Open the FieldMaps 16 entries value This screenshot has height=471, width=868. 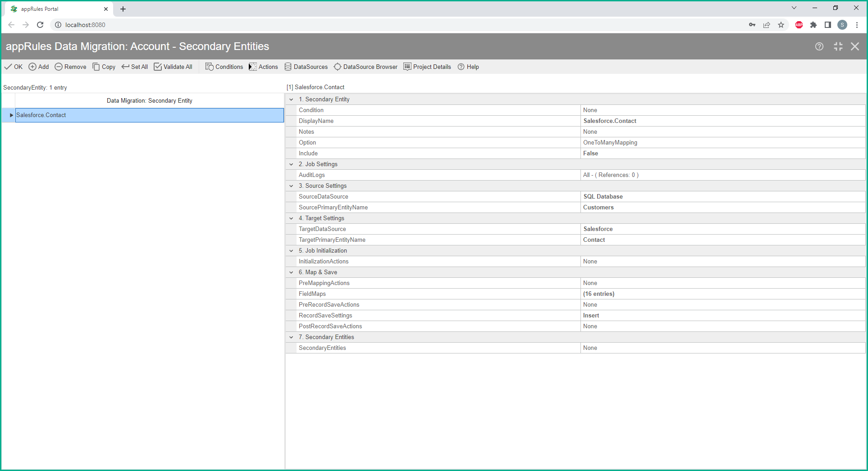[598, 294]
